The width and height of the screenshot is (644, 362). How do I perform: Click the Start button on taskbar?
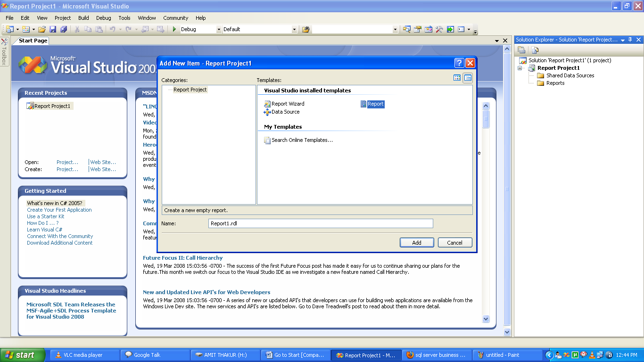click(23, 355)
